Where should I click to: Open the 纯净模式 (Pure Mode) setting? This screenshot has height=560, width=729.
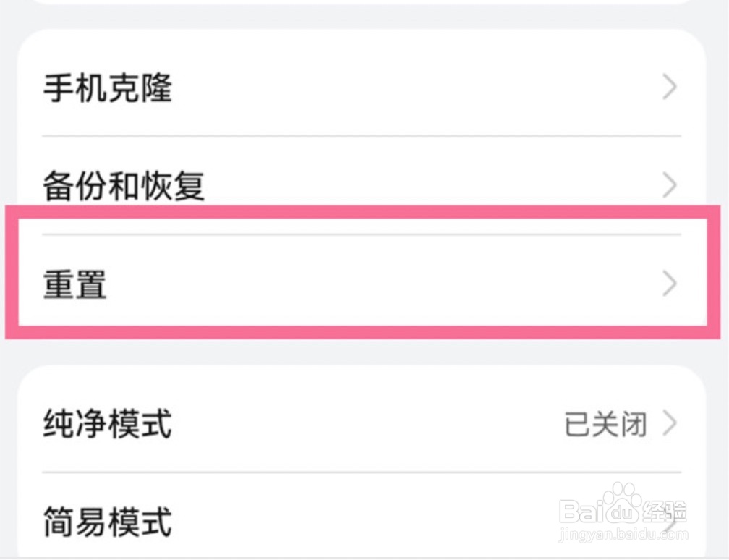108,424
